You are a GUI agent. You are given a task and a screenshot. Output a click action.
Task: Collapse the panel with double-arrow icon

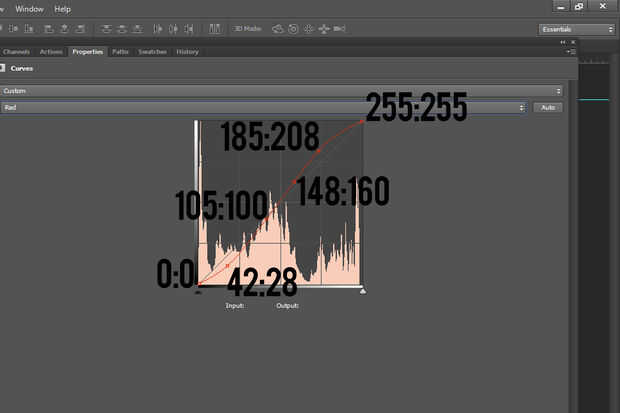(x=563, y=42)
